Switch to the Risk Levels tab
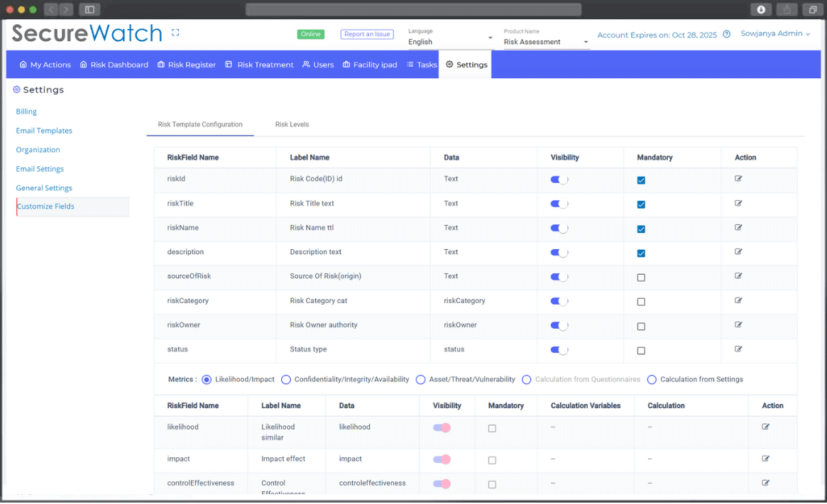Viewport: 827px width, 504px height. tap(292, 124)
